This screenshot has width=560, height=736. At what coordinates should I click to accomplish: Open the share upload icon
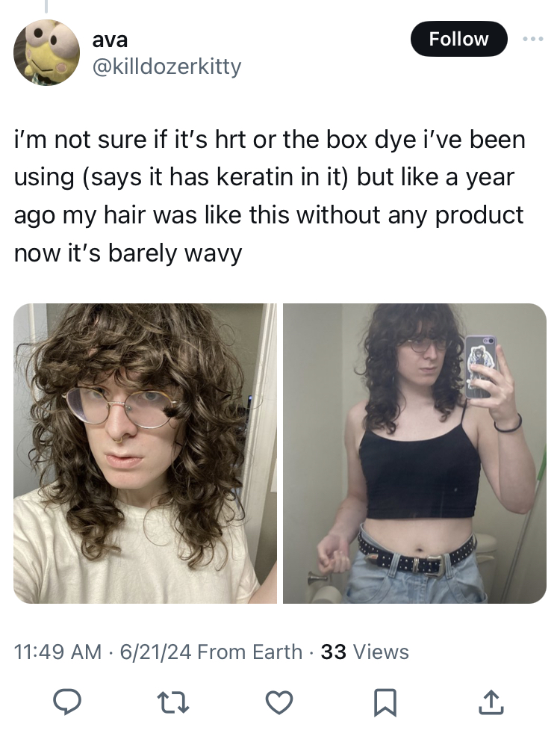coord(491,702)
